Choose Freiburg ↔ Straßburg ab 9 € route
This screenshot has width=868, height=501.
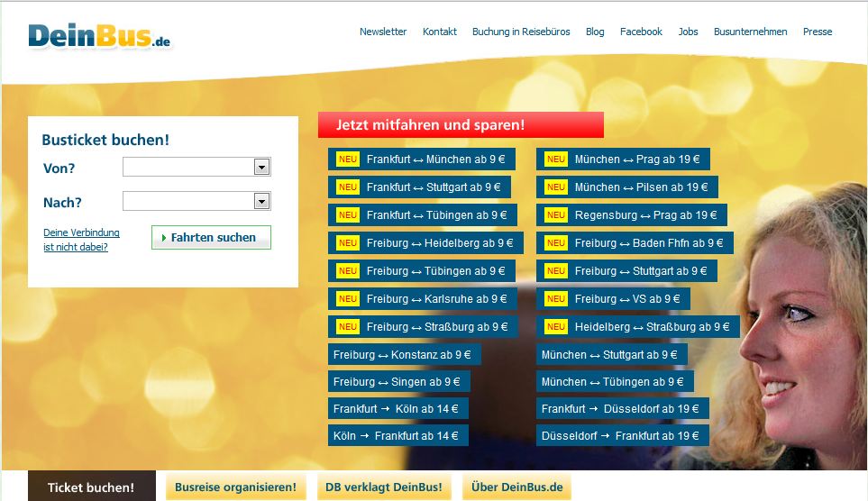pyautogui.click(x=423, y=326)
